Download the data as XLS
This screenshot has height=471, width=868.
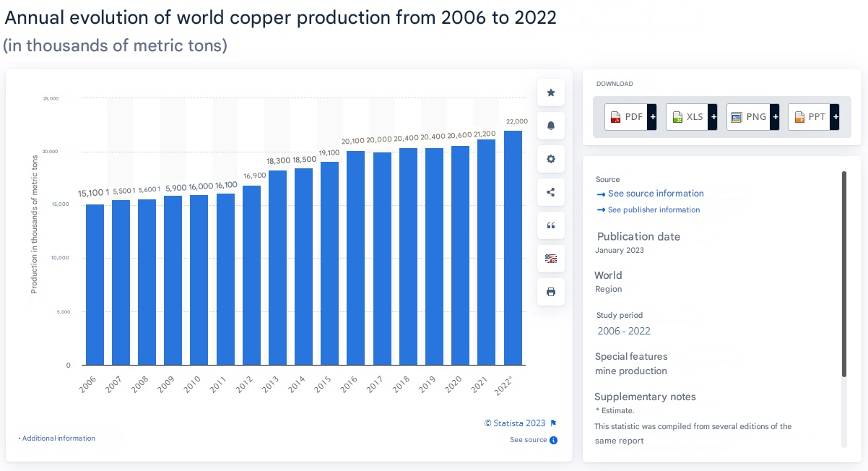click(x=687, y=117)
